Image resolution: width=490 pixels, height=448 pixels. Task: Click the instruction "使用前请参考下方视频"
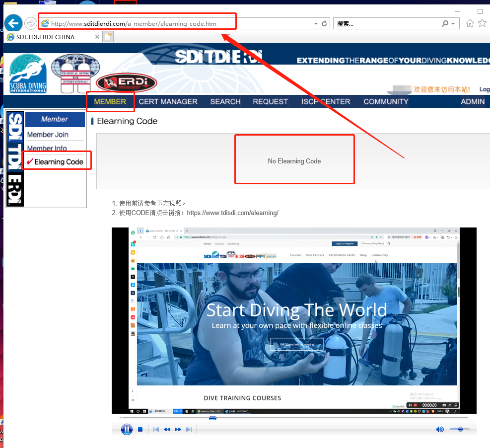pyautogui.click(x=152, y=203)
